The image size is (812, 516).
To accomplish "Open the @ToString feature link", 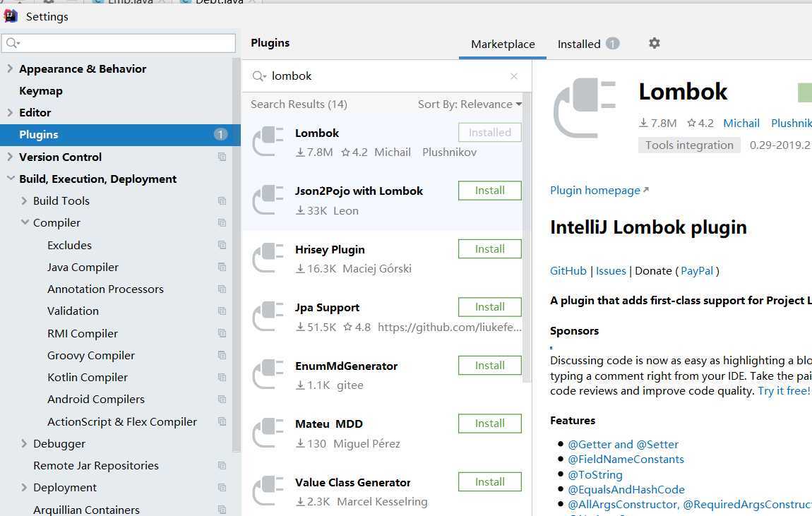I will point(595,474).
